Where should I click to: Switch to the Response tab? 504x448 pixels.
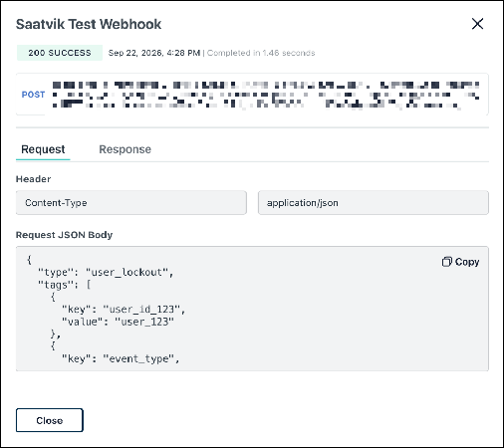[x=125, y=149]
